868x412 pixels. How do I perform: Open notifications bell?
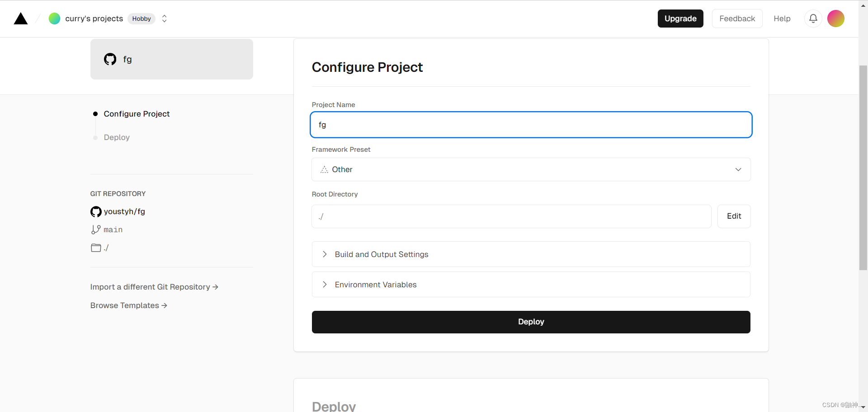[x=813, y=19]
